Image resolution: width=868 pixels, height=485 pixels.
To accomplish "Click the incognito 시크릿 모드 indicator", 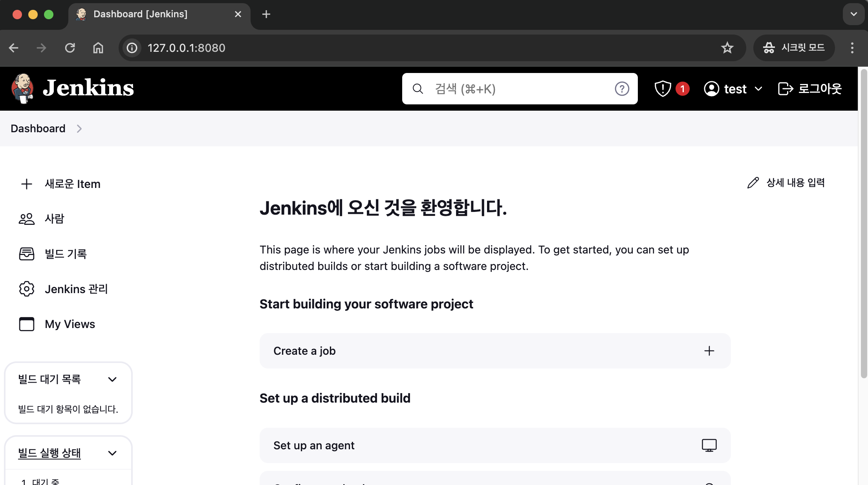I will (x=794, y=48).
